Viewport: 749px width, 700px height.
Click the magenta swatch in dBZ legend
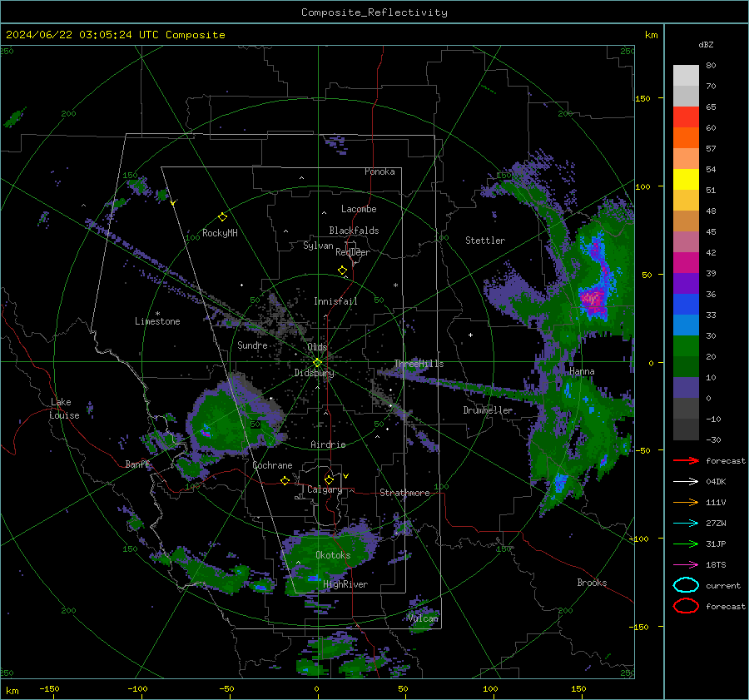pos(686,263)
